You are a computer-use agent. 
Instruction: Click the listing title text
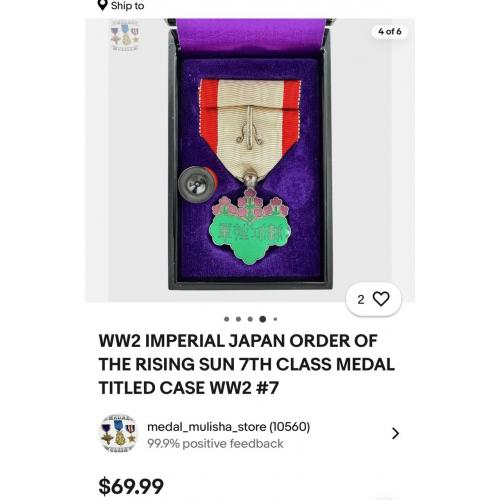tap(247, 364)
